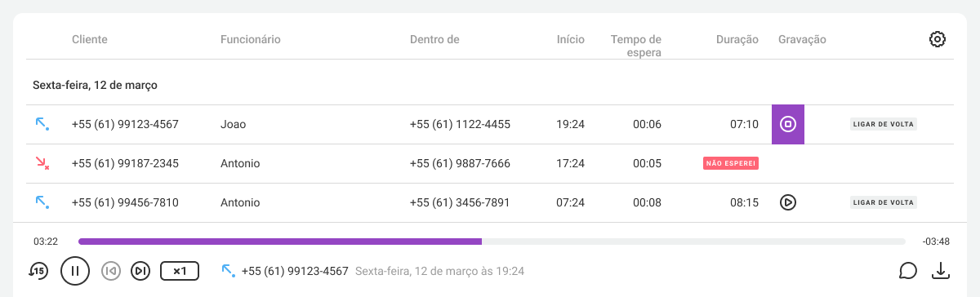Click the 'Não esperei' badge
980x297 pixels.
731,163
